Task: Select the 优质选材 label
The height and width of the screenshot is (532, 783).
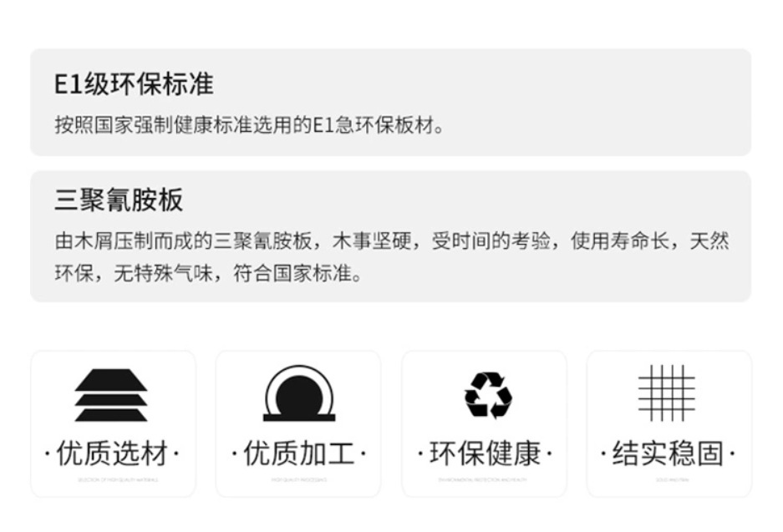Action: coord(112,453)
